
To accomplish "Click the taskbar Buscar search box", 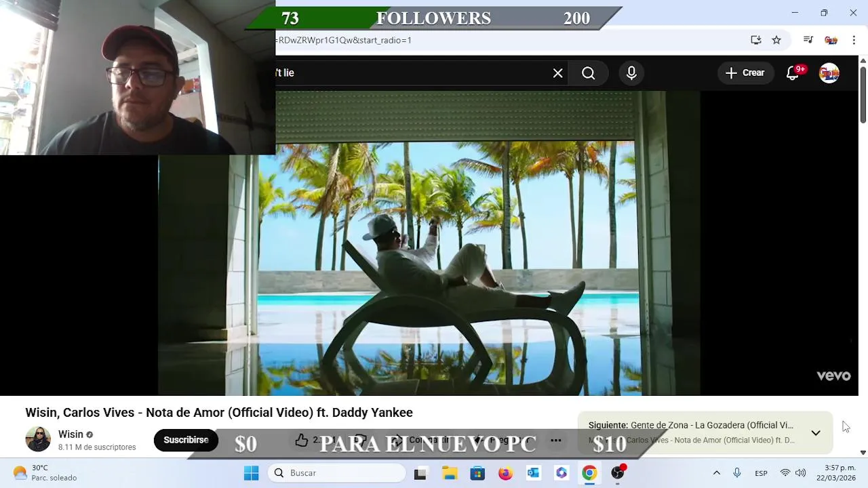I will [x=336, y=473].
